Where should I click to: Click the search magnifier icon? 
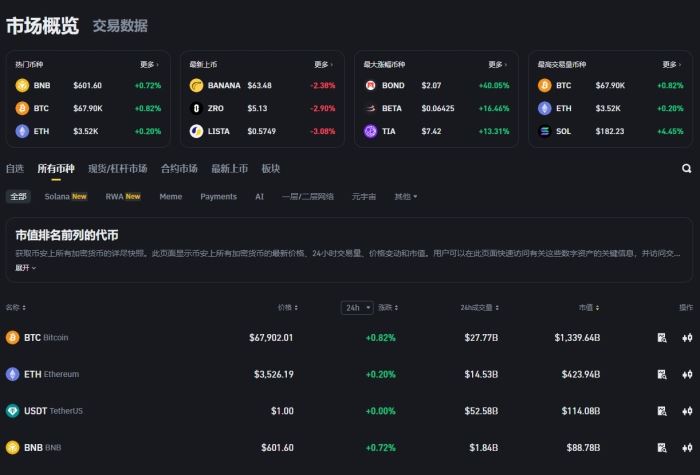coord(686,169)
